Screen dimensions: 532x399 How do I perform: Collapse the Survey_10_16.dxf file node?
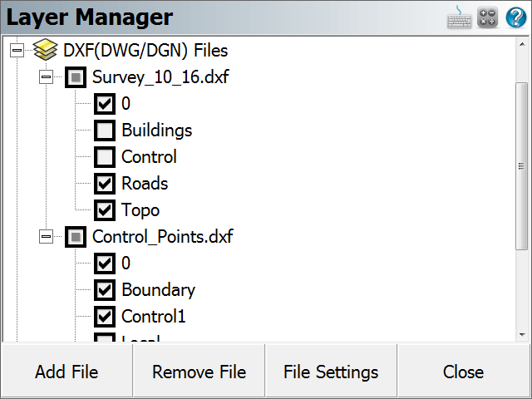click(47, 77)
